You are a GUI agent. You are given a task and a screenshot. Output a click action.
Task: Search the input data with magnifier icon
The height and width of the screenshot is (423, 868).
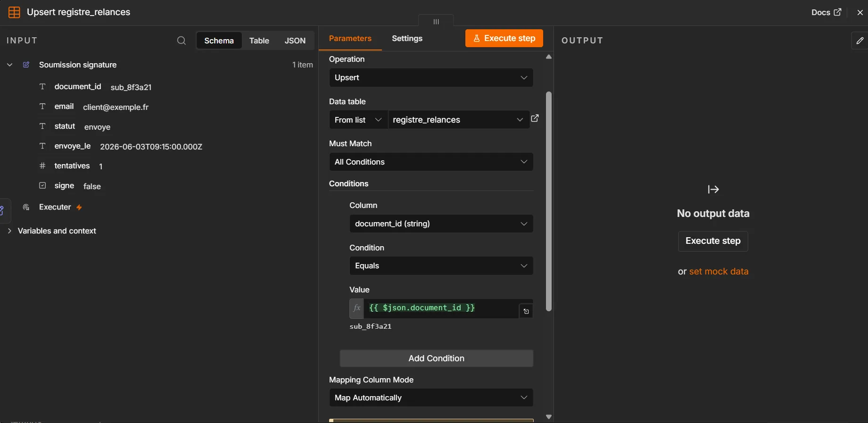(182, 41)
